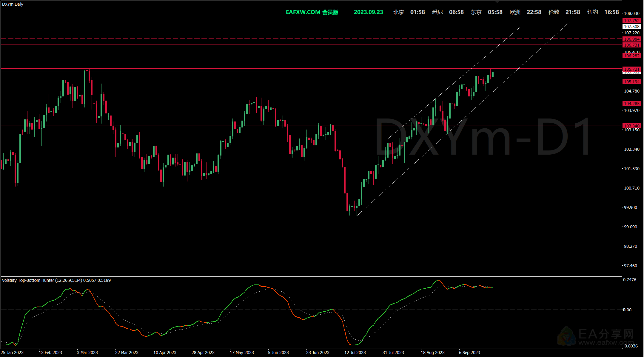The height and width of the screenshot is (357, 644).
Task: Click the 10 Apr 2023 date label
Action: click(x=165, y=353)
